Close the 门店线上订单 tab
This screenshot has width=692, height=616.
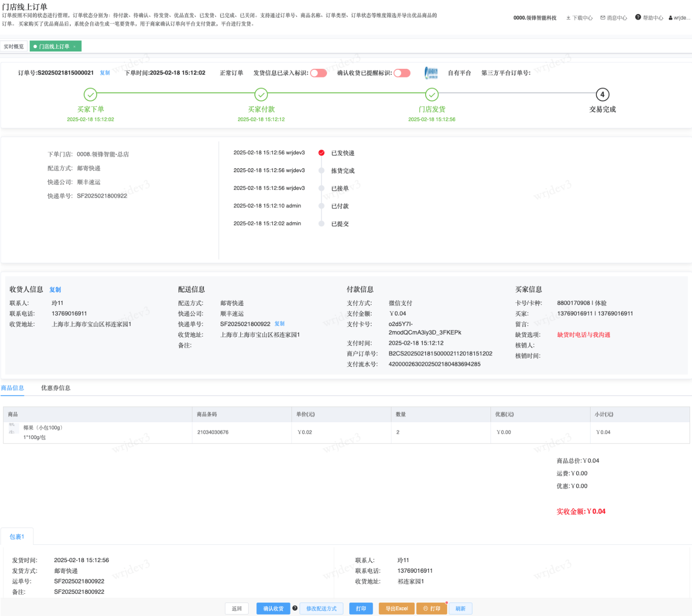(x=75, y=47)
